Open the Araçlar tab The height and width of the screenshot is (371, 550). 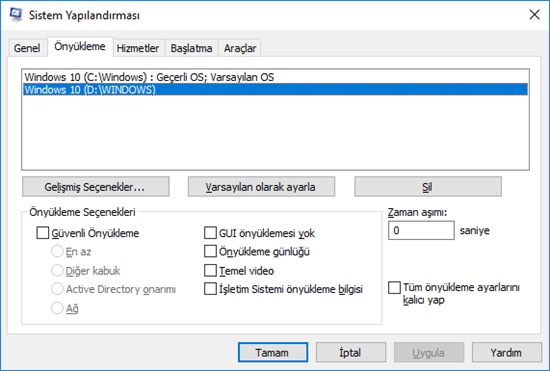[240, 48]
